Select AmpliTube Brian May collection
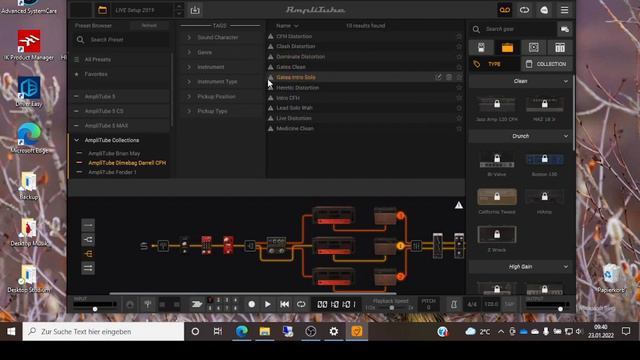Viewport: 640px width, 360px height. [114, 153]
